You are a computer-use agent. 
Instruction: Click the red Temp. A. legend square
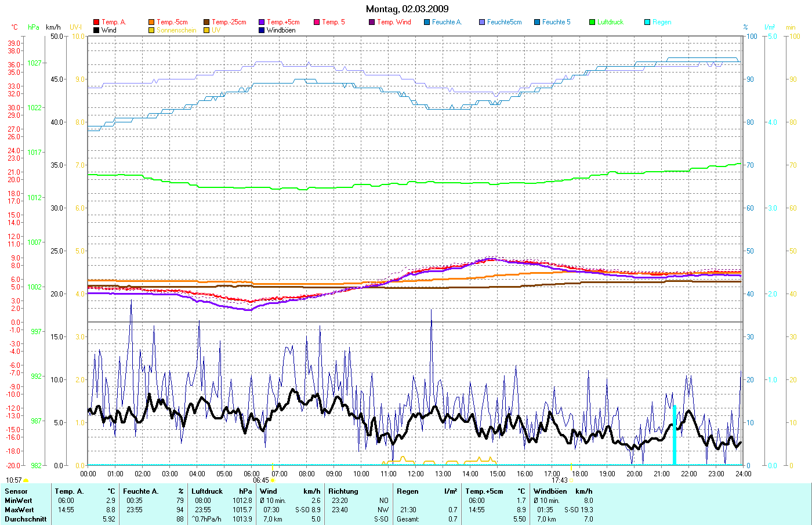click(96, 22)
